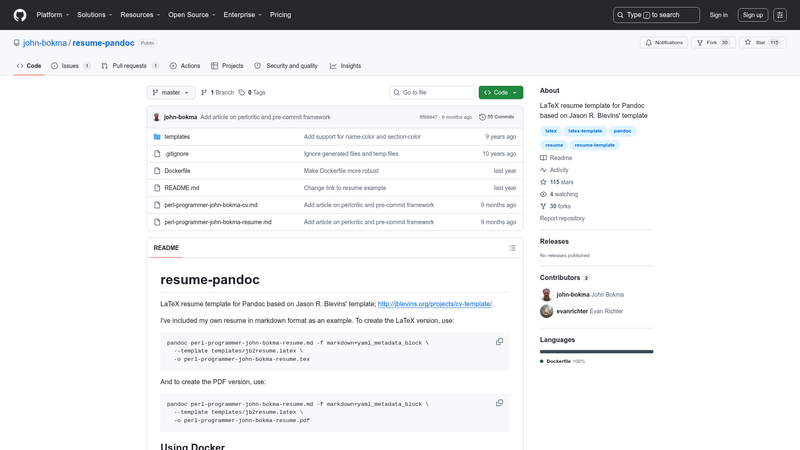Open the green Code dropdown

(501, 92)
